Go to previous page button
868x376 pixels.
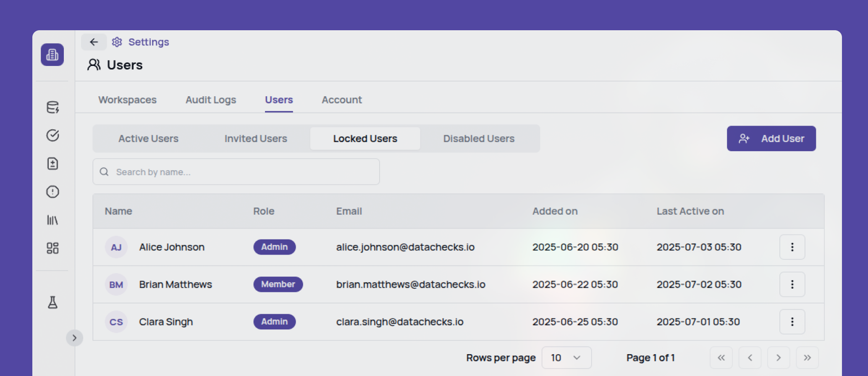[x=750, y=358]
